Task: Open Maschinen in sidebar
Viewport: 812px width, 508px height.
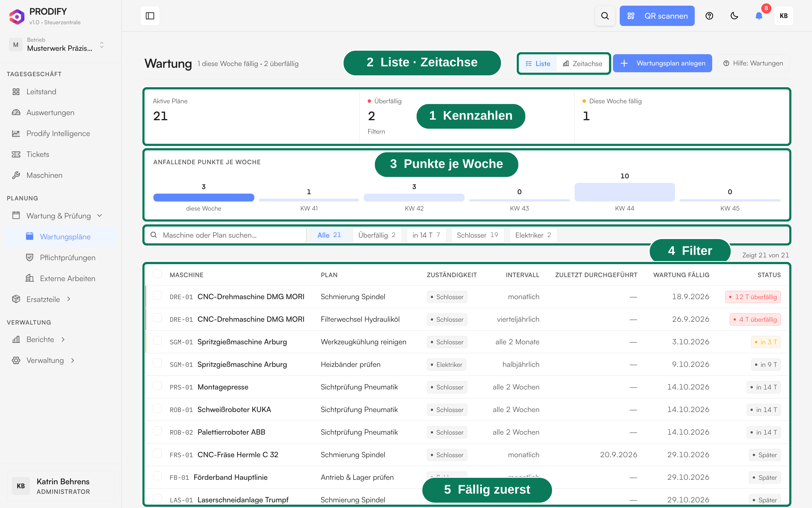Action: coord(60,175)
